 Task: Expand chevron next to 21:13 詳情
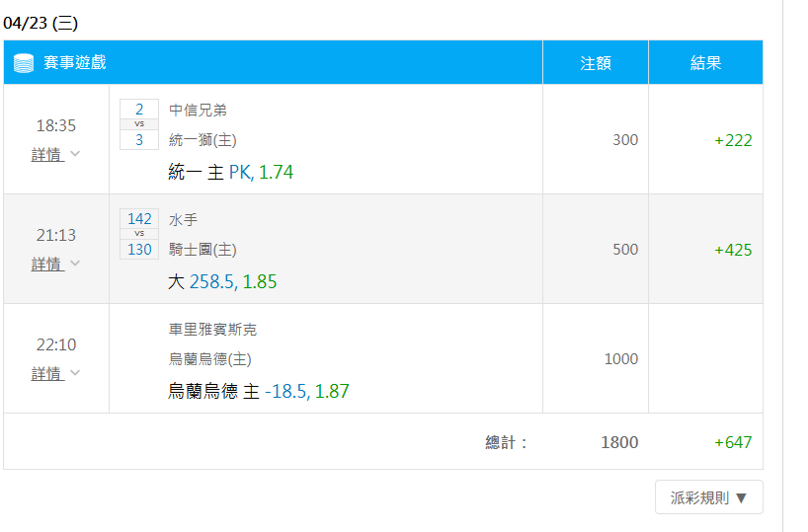coord(75,264)
